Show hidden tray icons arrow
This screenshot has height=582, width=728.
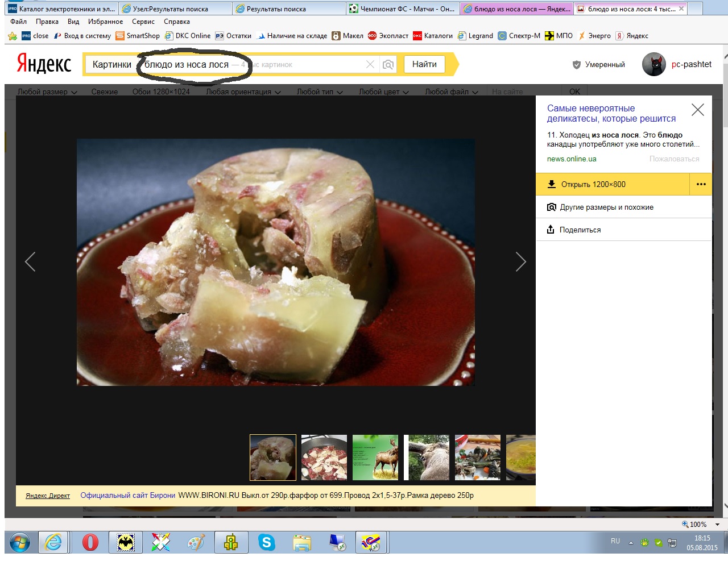click(631, 543)
